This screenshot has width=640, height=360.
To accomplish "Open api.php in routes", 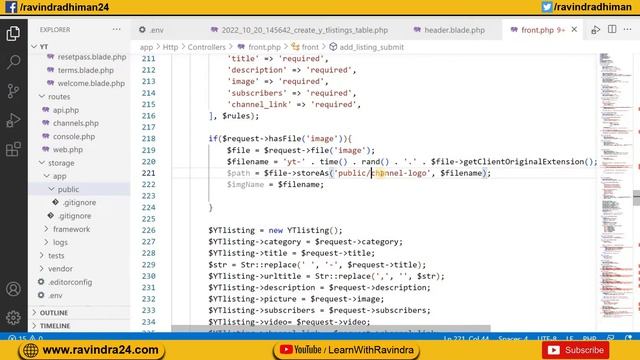I will (x=66, y=110).
